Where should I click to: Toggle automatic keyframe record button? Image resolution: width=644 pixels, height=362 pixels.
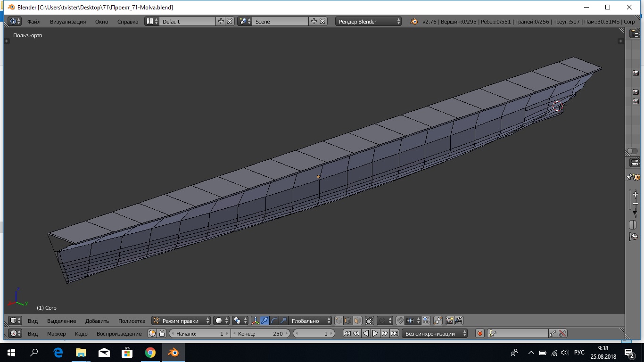(480, 334)
